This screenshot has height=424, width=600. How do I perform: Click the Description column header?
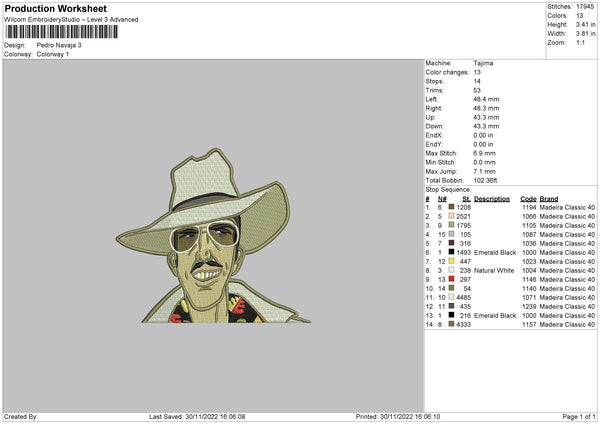[x=492, y=199]
